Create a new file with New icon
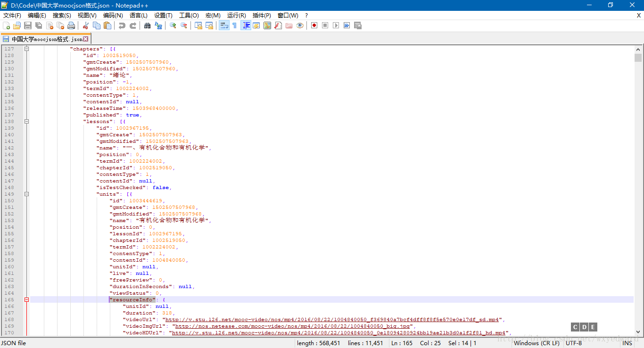 (6, 25)
